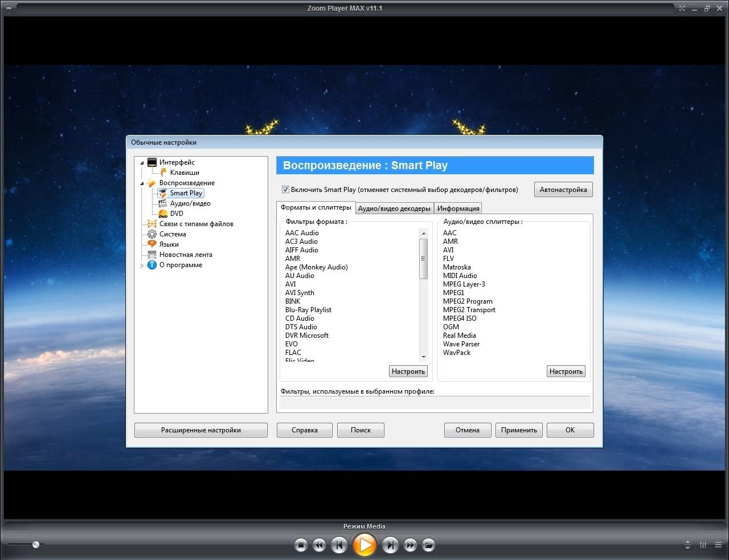Select AVI Synth in format filters

pos(300,293)
